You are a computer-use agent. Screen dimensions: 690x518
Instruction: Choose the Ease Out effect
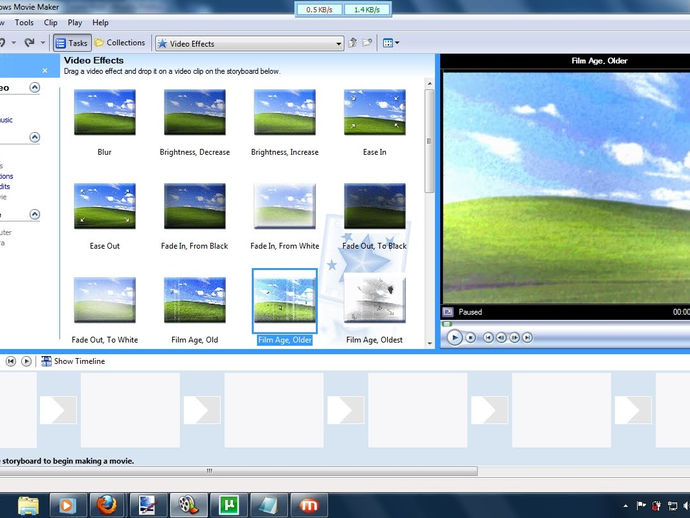(x=105, y=206)
